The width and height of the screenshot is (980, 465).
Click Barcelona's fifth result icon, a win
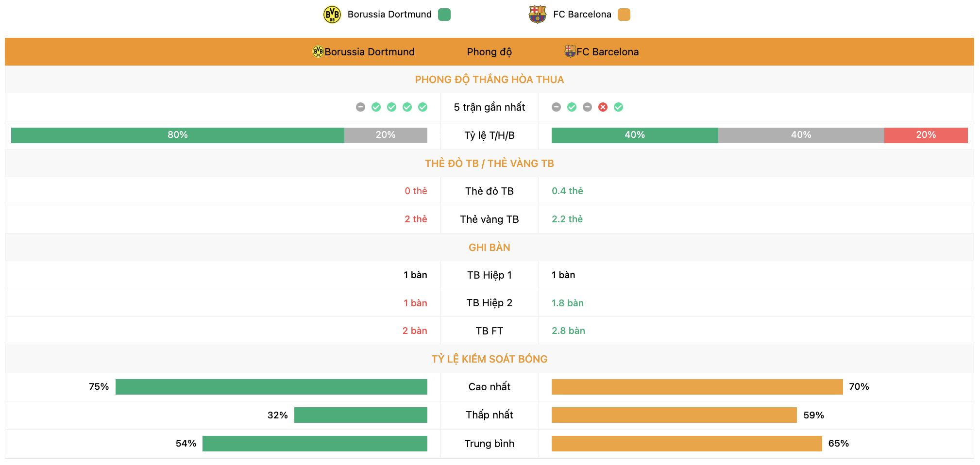619,107
